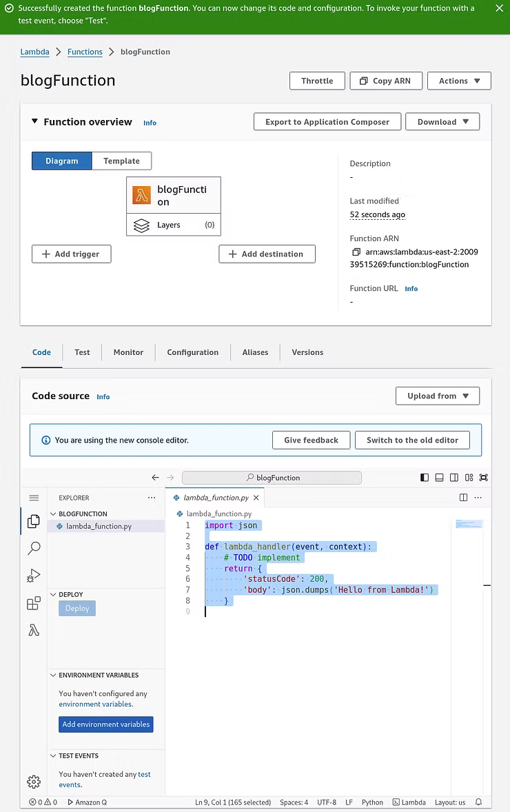
Task: Open the customize layout icon
Action: pos(469,478)
